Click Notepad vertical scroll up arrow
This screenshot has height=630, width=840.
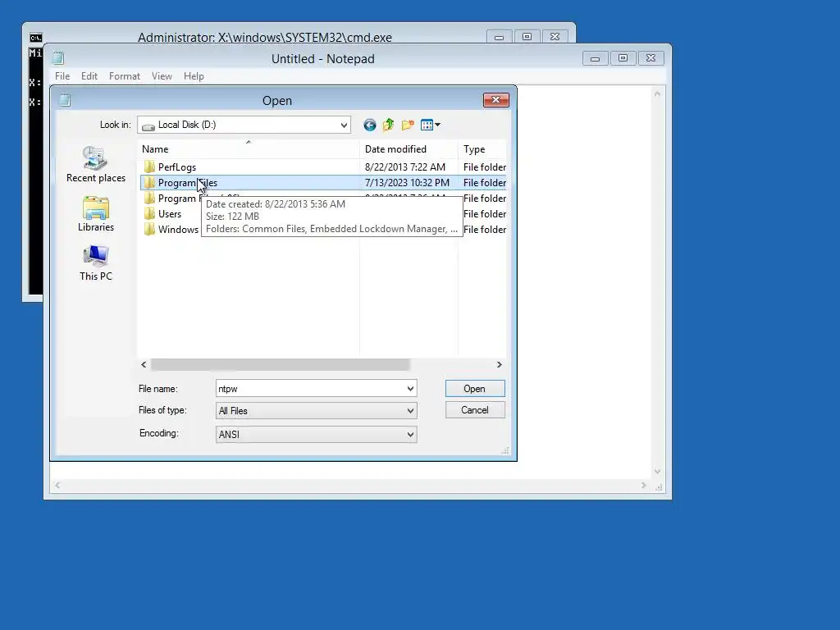click(x=657, y=94)
